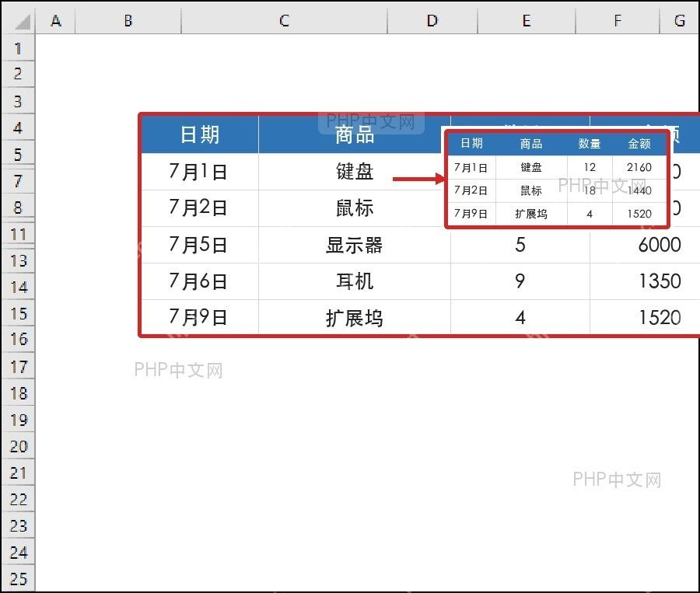Click quantity 12 in the inset table
The image size is (700, 593).
coord(590,167)
